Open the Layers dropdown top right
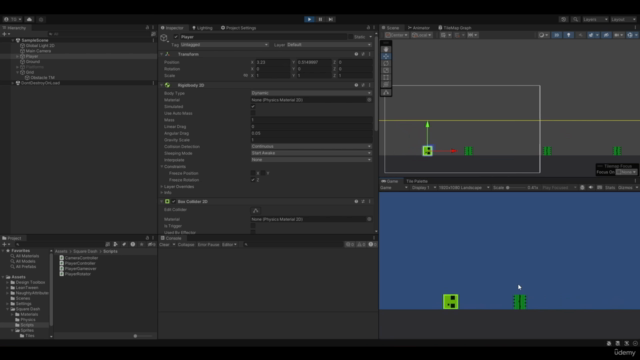 click(595, 19)
